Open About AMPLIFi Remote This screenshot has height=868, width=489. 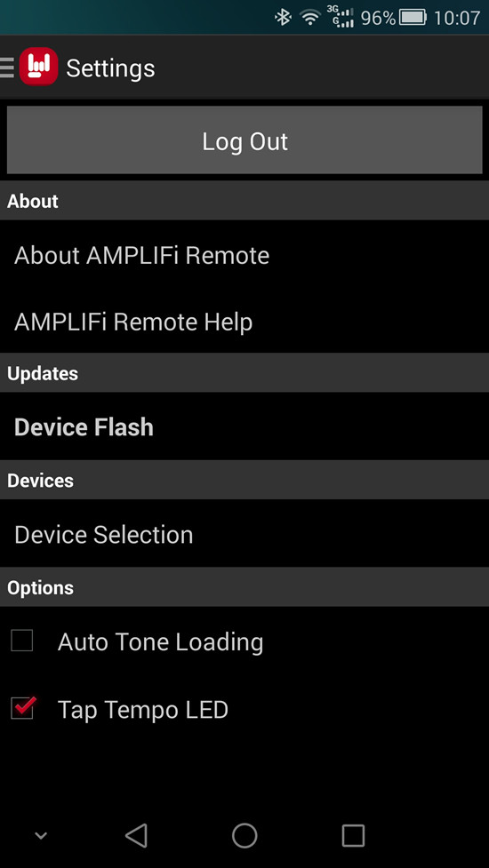pyautogui.click(x=244, y=255)
